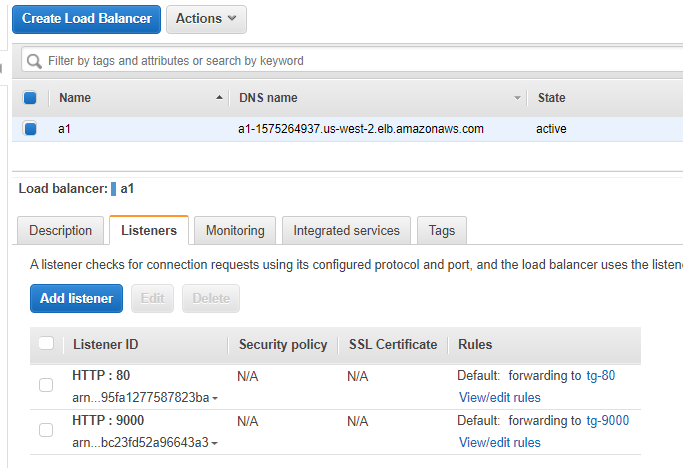The image size is (683, 468).
Task: Open the Actions dropdown menu
Action: [x=206, y=19]
